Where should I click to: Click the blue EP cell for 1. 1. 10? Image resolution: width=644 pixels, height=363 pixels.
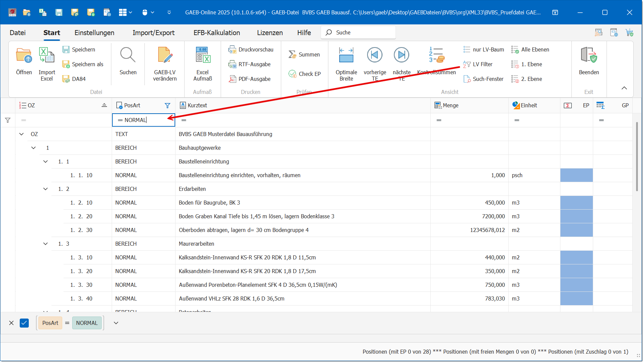[x=576, y=175]
